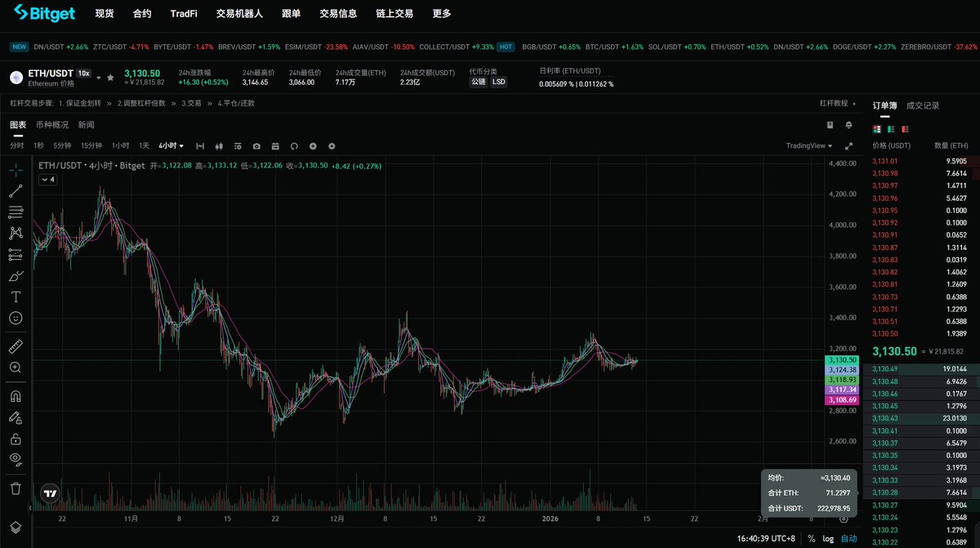Toggle magnet mode for drawings
Viewport: 980px width, 548px height.
point(16,396)
